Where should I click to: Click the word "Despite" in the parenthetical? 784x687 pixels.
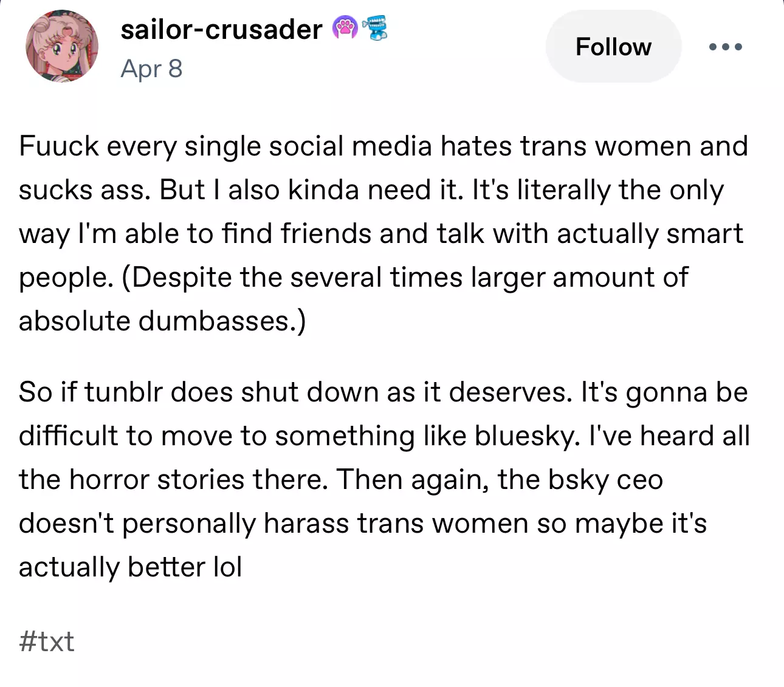[181, 278]
